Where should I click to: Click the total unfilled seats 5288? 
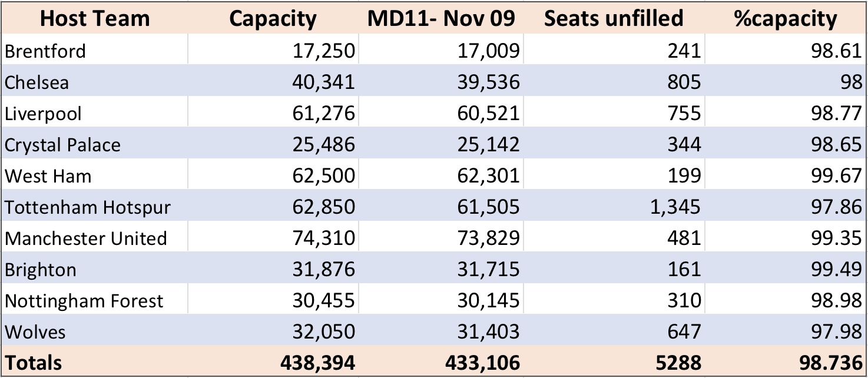tap(614, 363)
